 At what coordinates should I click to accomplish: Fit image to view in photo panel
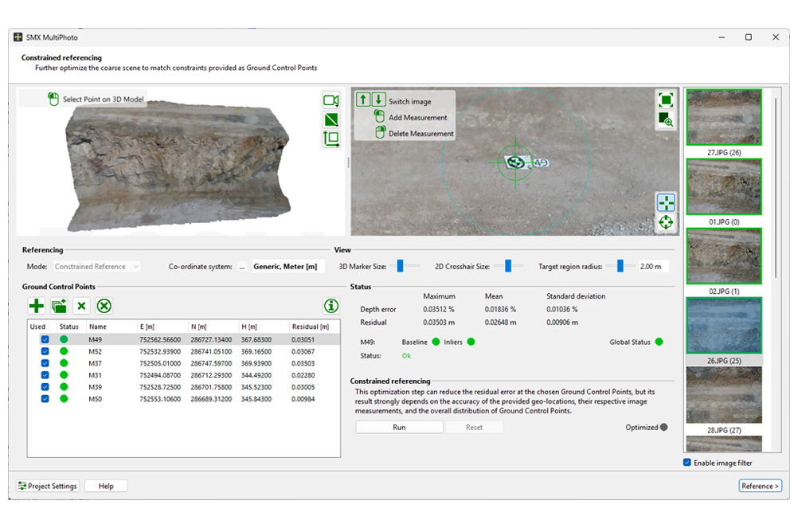pyautogui.click(x=666, y=100)
